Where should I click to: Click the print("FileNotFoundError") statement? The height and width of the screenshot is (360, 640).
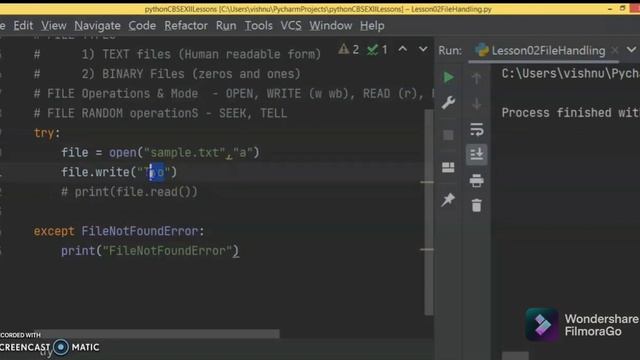[150, 251]
